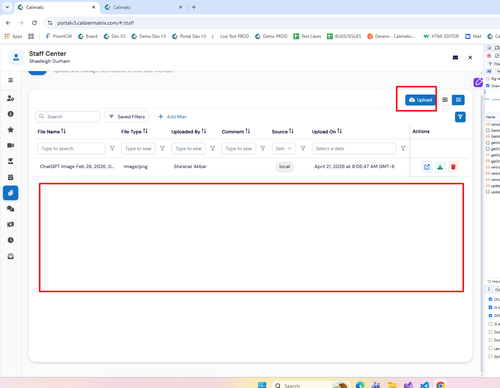Open Chrome from the taskbar
This screenshot has width=500, height=388.
coord(440,385)
